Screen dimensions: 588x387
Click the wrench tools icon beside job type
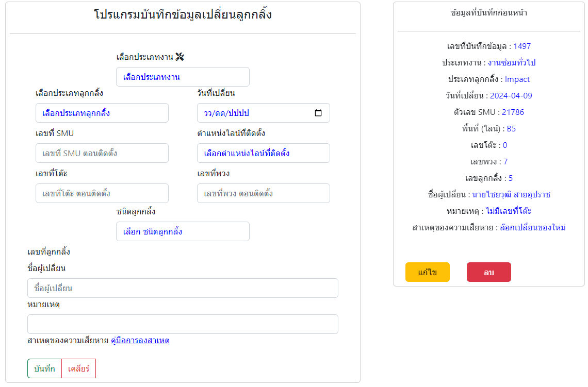179,57
